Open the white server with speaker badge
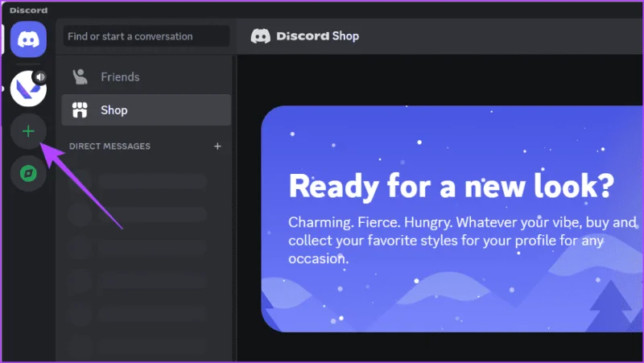The image size is (644, 363). point(28,89)
